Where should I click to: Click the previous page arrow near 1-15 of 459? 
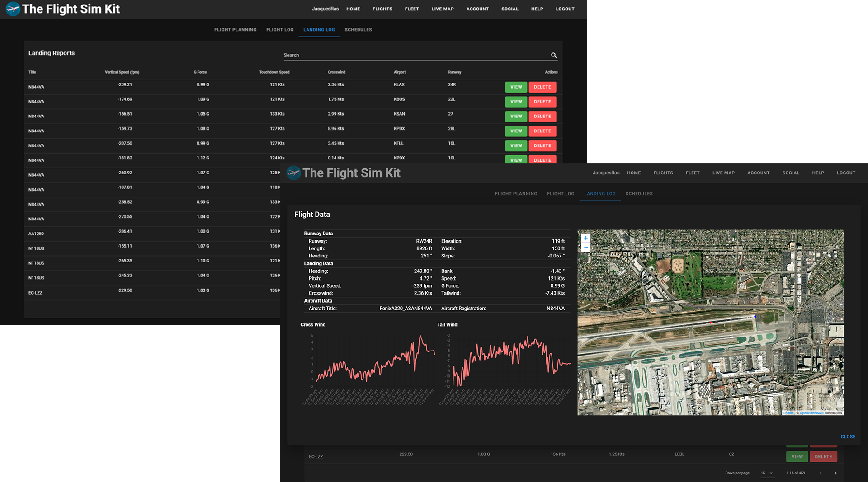pyautogui.click(x=819, y=473)
